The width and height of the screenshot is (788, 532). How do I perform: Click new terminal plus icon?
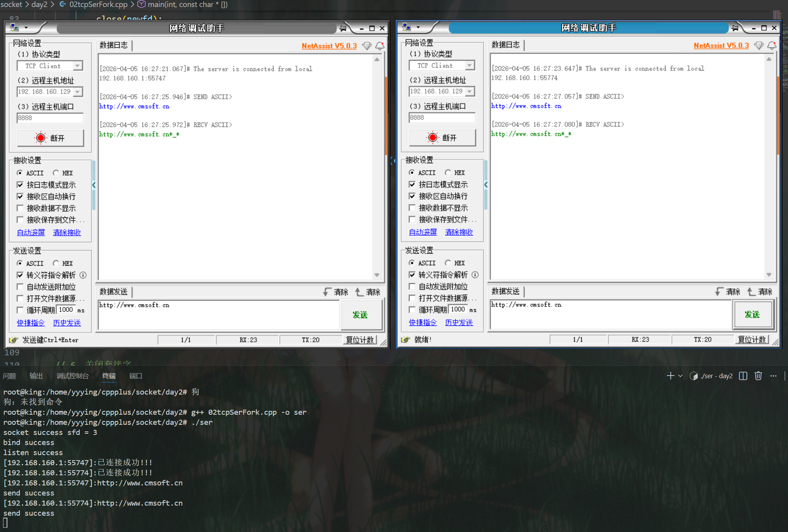[x=670, y=376]
